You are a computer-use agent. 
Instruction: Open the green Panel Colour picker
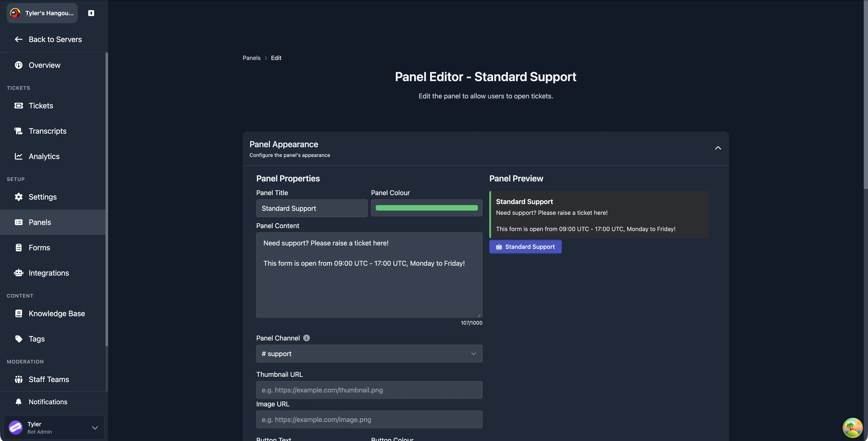(x=427, y=208)
